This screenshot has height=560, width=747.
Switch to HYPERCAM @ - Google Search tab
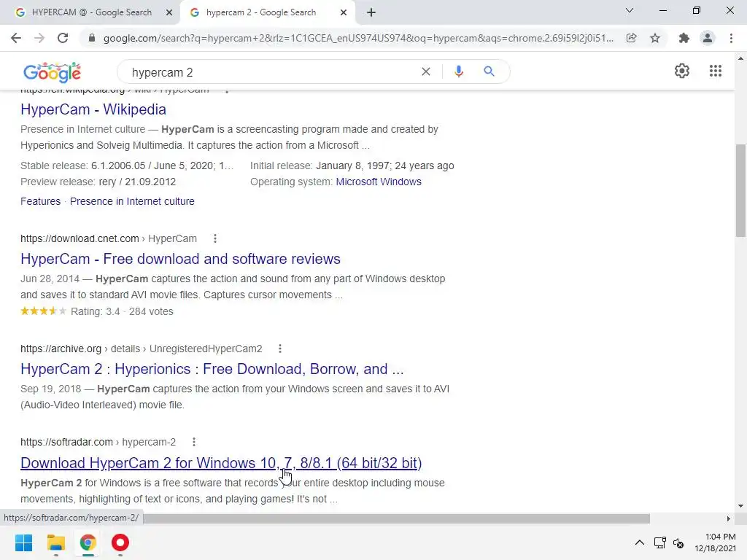click(90, 13)
